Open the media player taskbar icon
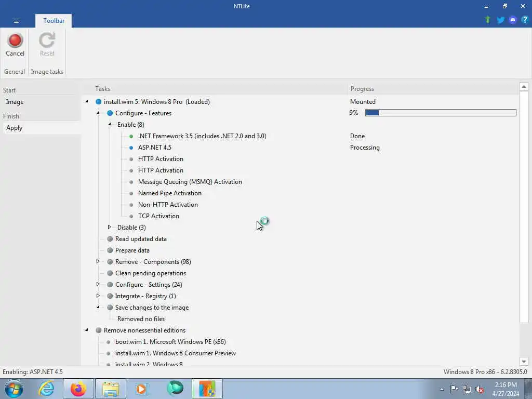The width and height of the screenshot is (532, 399). coord(142,389)
